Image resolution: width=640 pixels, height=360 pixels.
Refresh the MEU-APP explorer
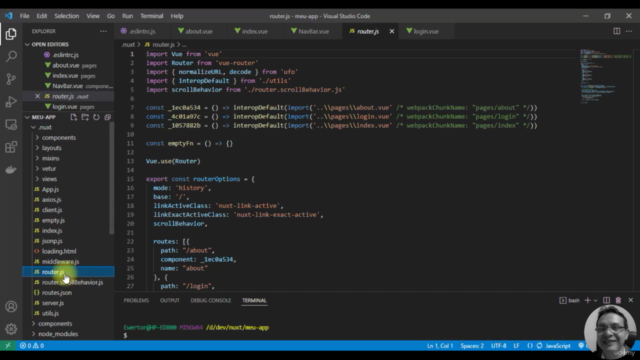coord(96,117)
